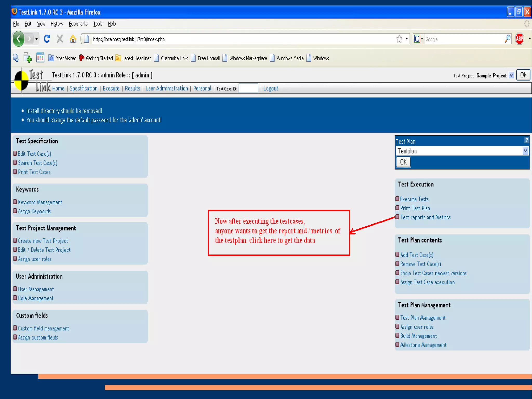532x399 pixels.
Task: Open the Specification navigation link
Action: pyautogui.click(x=84, y=88)
